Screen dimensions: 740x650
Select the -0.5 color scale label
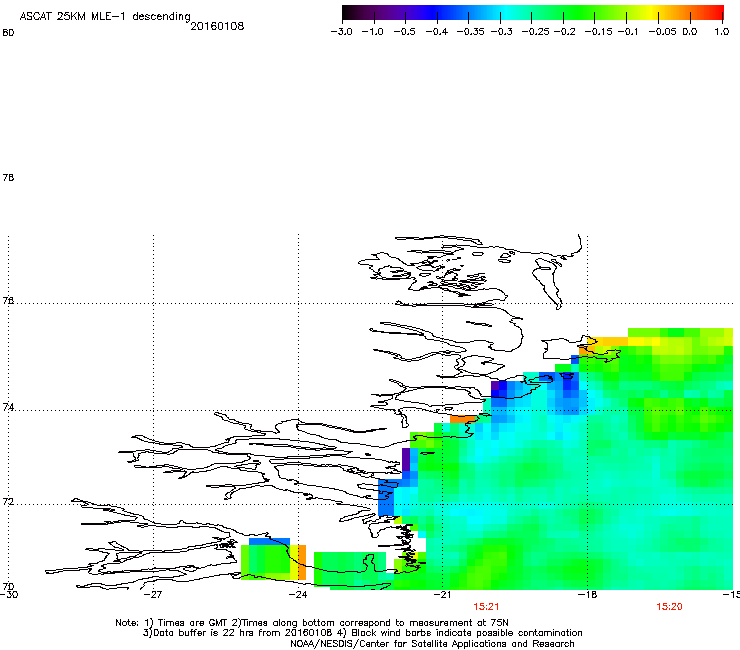[405, 32]
